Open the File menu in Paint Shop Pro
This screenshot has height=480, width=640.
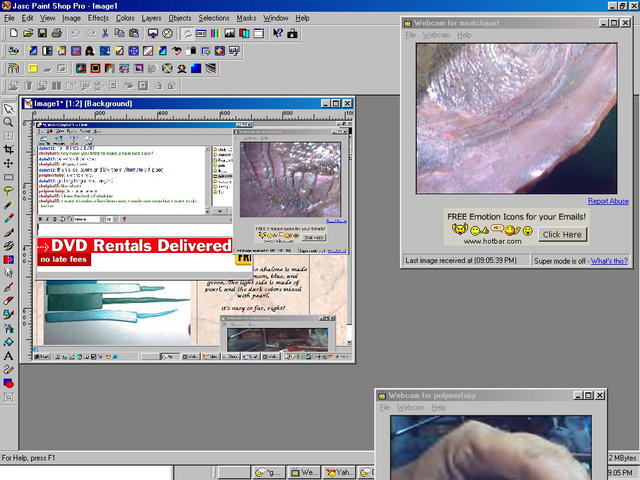click(x=9, y=18)
